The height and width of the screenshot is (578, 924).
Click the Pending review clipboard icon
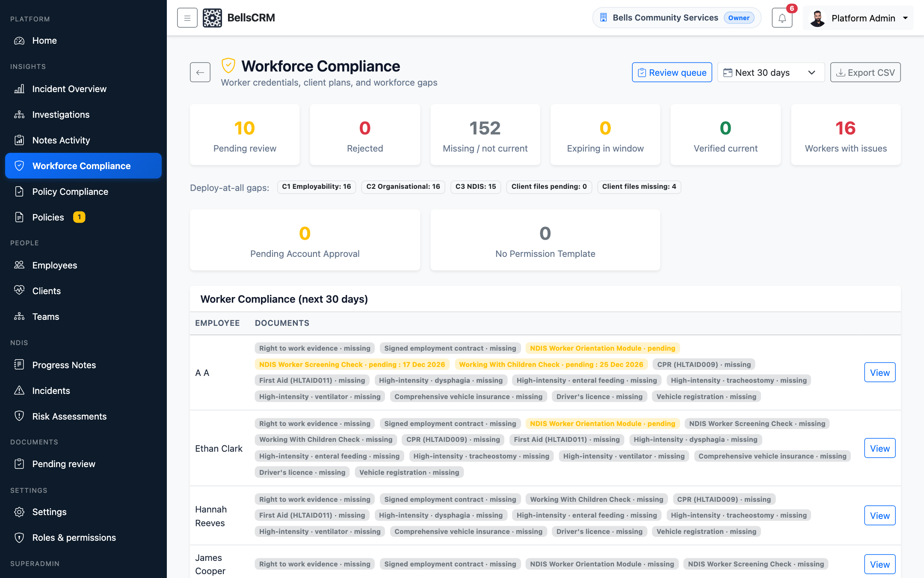tap(19, 464)
